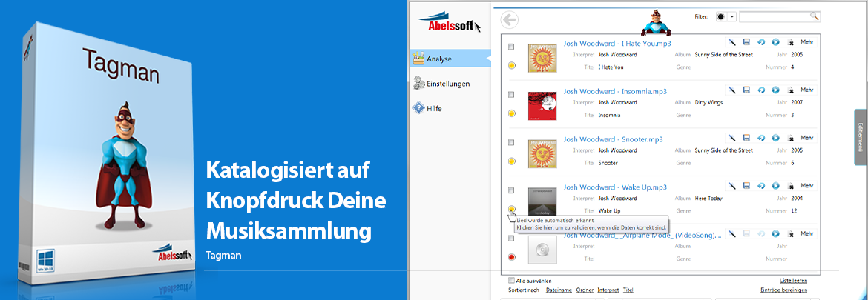Enable the Alle auswählen checkbox
The width and height of the screenshot is (868, 300).
click(511, 280)
